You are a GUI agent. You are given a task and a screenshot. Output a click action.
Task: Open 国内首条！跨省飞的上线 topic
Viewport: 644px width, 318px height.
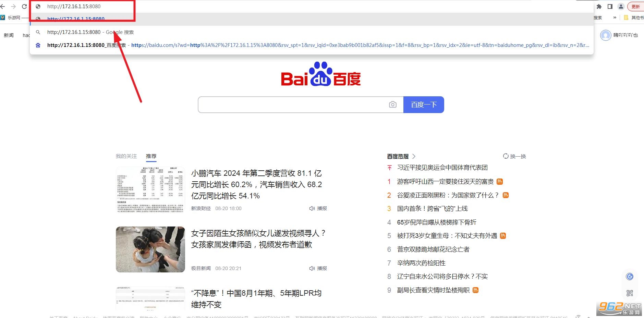432,209
